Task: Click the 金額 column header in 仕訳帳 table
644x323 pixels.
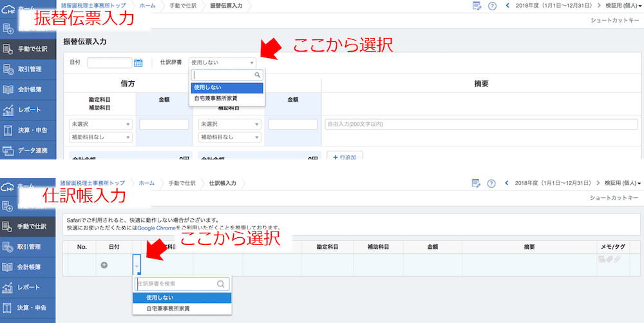Action: click(433, 247)
